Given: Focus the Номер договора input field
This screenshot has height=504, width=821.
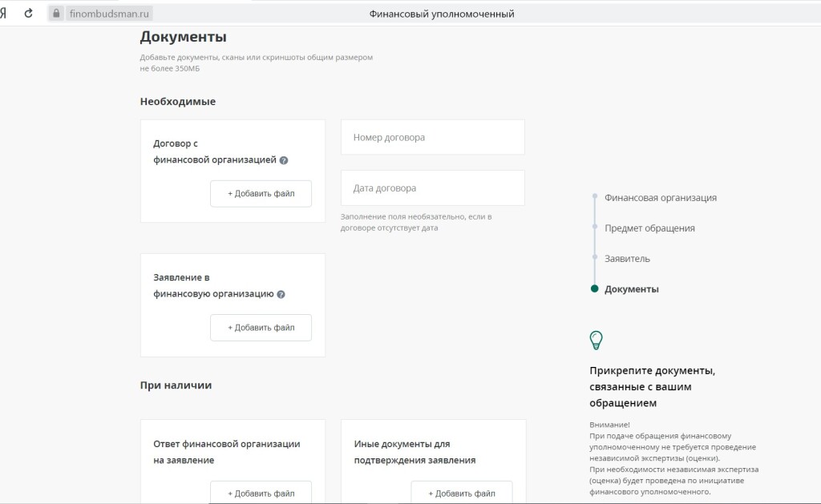Looking at the screenshot, I should 432,138.
